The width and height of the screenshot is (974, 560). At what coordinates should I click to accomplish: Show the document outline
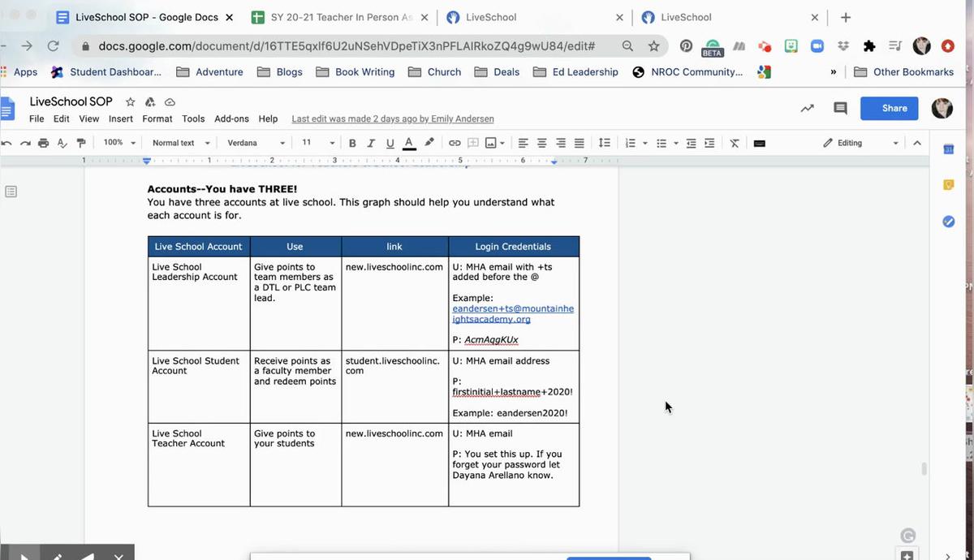coord(11,192)
